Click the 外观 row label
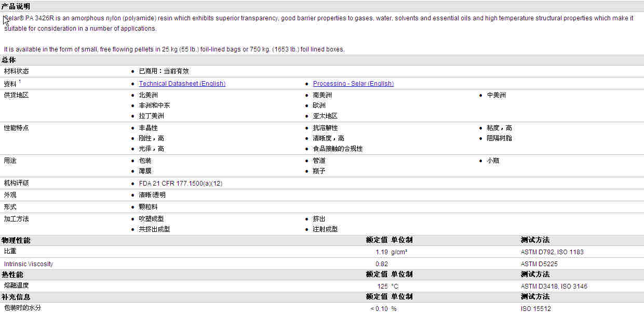 pyautogui.click(x=10, y=195)
